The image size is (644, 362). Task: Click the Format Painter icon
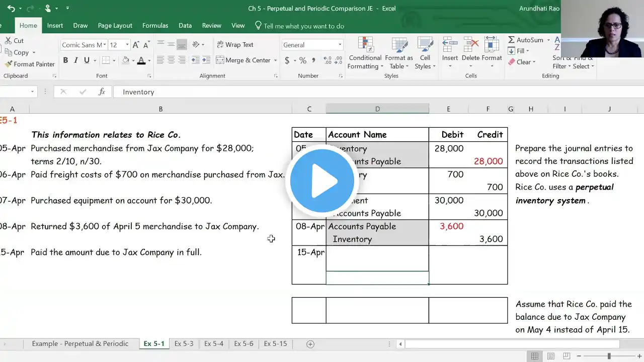coord(8,64)
